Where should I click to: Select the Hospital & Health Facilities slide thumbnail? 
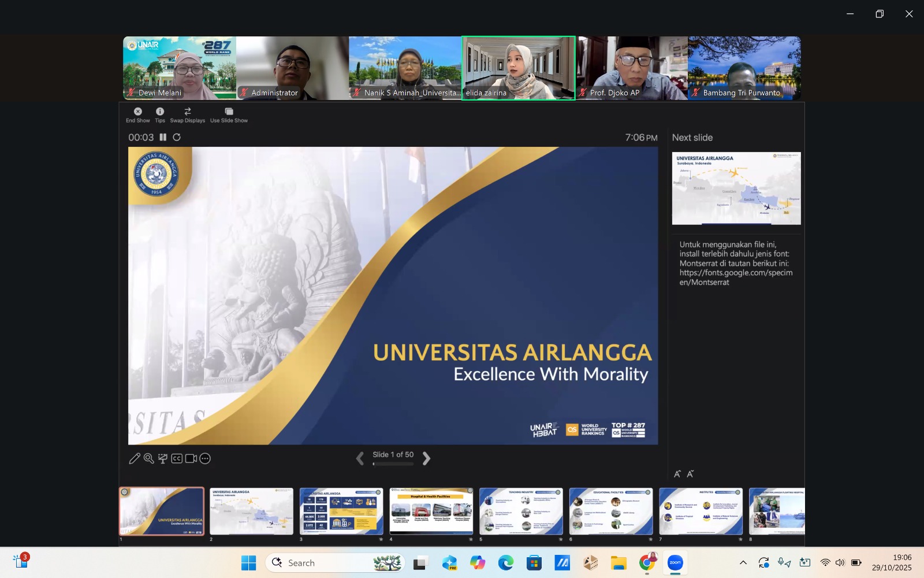[431, 511]
